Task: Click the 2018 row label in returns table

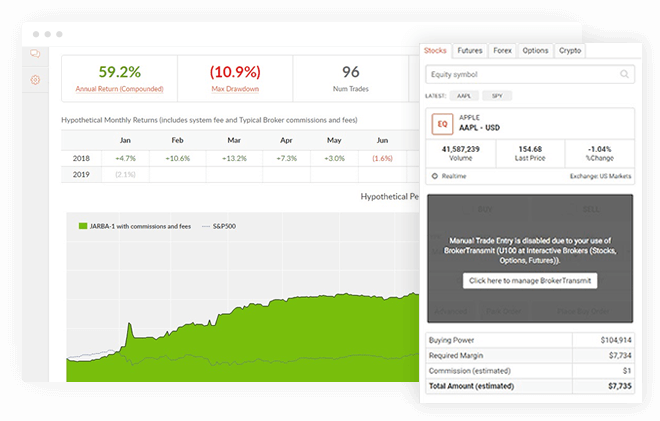Action: (81, 158)
